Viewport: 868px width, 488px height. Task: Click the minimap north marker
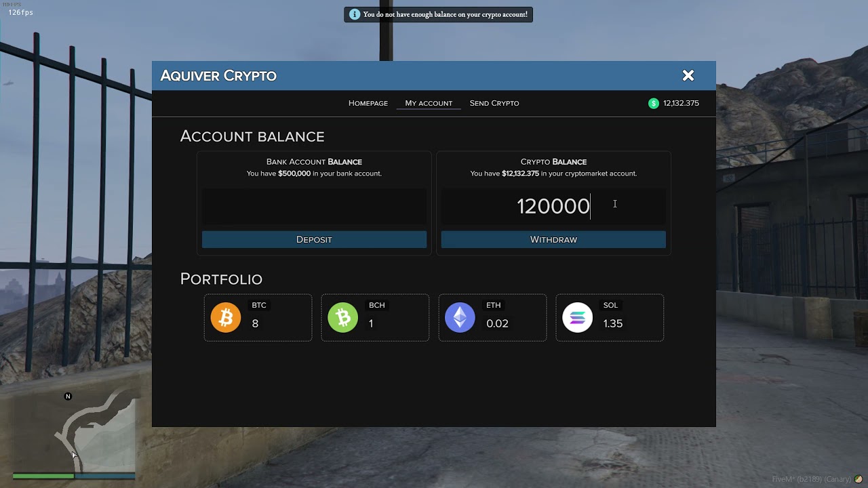pyautogui.click(x=68, y=396)
